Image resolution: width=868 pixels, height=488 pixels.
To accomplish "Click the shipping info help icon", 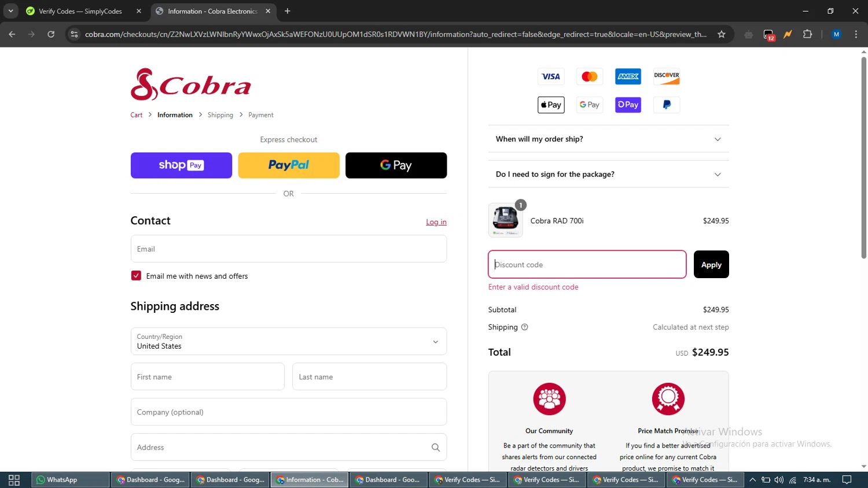I will click(525, 327).
